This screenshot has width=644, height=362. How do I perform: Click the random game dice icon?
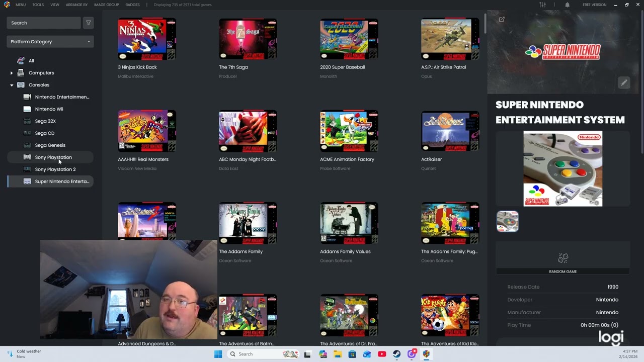coord(563,258)
